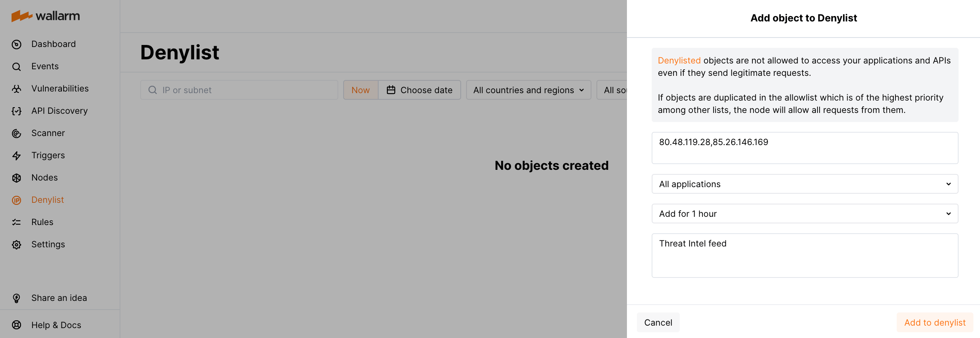Click the IP or subnet search field
The image size is (980, 338).
tap(239, 90)
